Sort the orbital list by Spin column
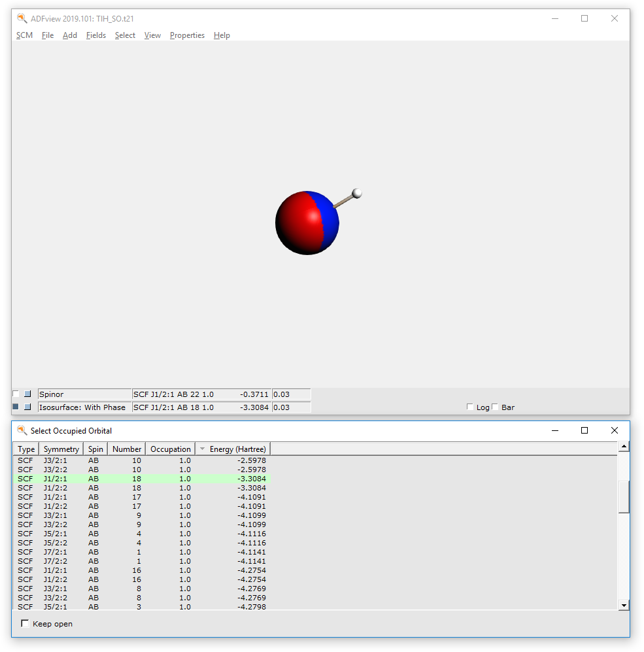 point(95,449)
